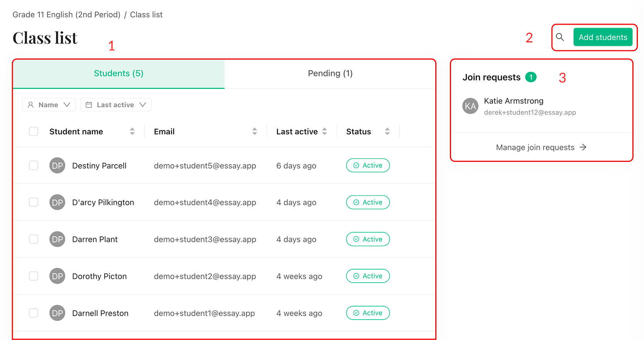Click Active badge for Darren Plant
644x340 pixels.
(x=368, y=239)
